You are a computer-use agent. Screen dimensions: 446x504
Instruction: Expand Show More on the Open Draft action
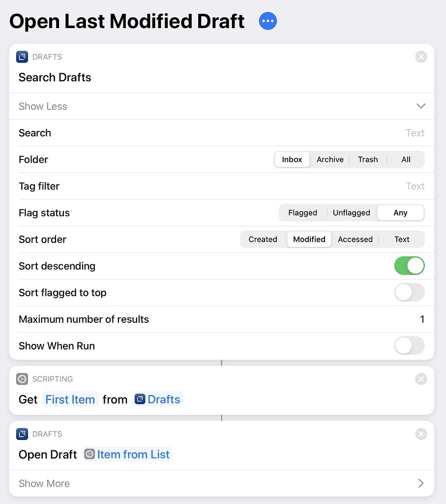coord(44,483)
